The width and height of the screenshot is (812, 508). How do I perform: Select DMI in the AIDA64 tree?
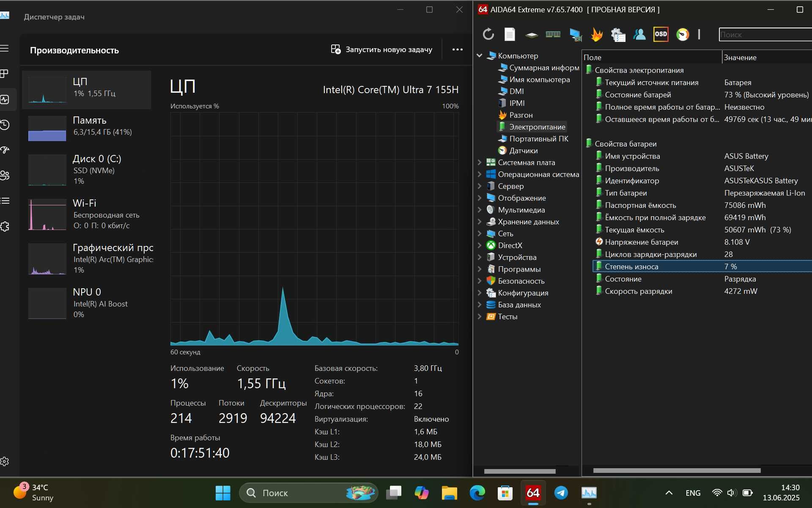tap(511, 91)
